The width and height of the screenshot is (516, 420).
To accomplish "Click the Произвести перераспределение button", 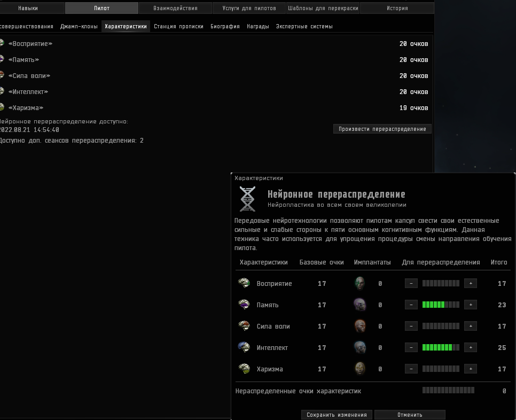I will [382, 129].
